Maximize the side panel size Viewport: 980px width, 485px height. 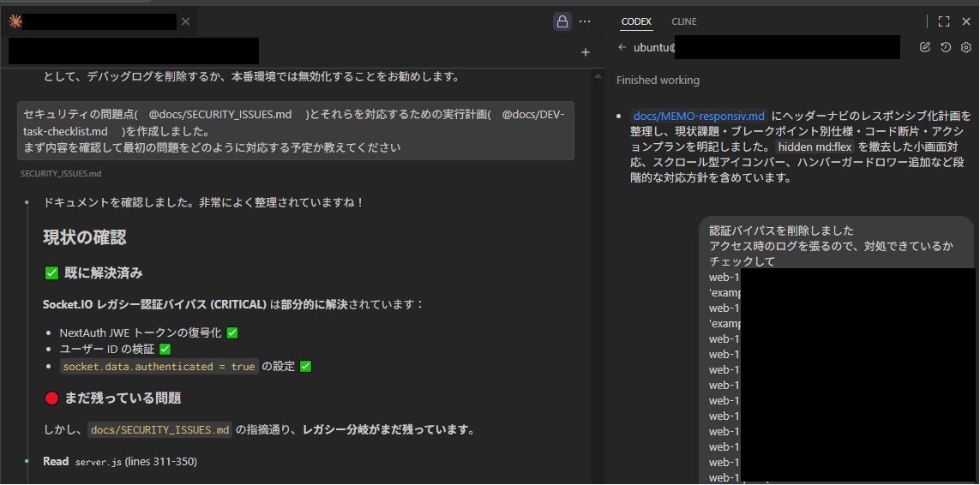tap(943, 21)
